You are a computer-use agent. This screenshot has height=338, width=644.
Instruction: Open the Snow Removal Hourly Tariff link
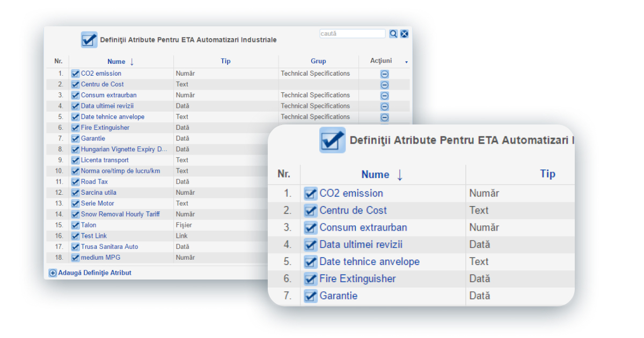120,214
